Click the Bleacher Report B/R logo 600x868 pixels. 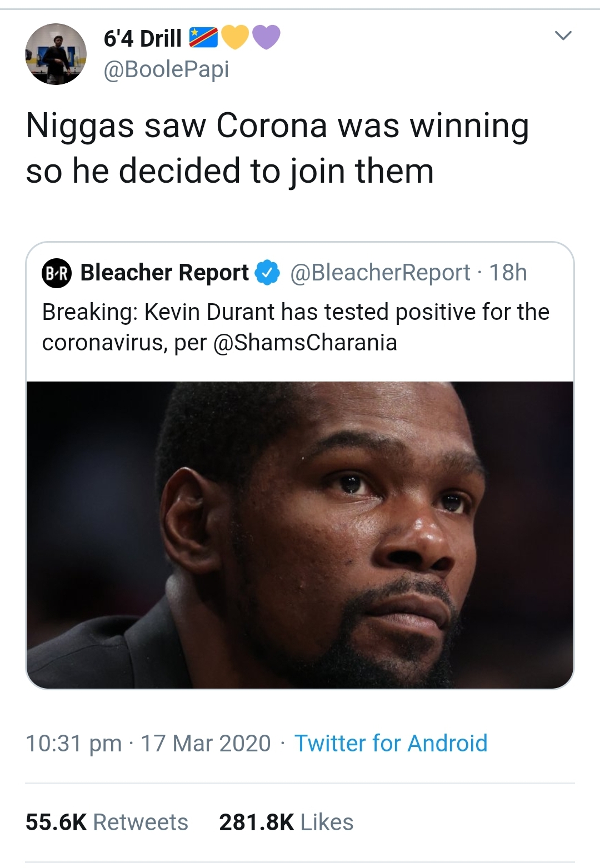pos(57,273)
